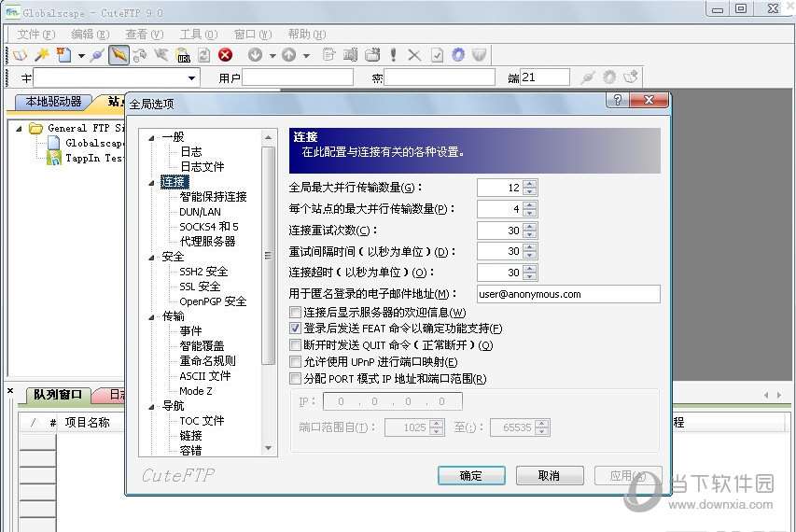Uncheck 登录后发送 FEAT 命令 checkbox
The height and width of the screenshot is (532, 796).
coord(295,329)
